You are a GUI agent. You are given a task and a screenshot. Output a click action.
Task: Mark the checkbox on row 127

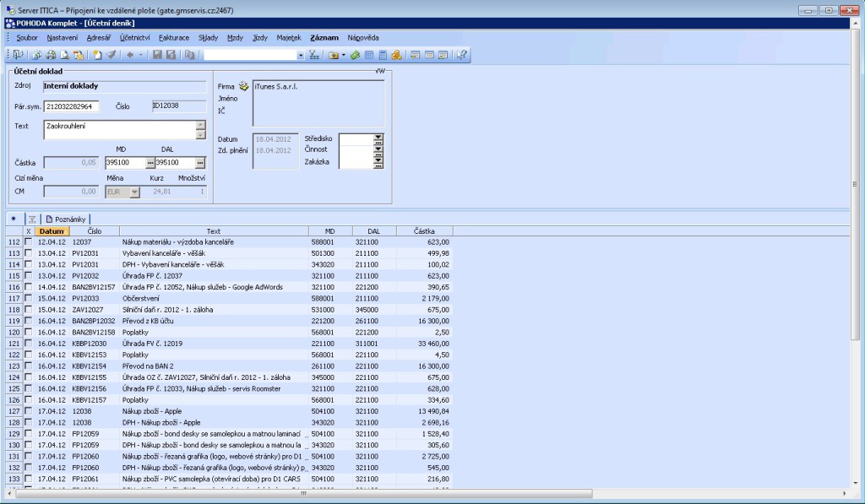coord(29,411)
